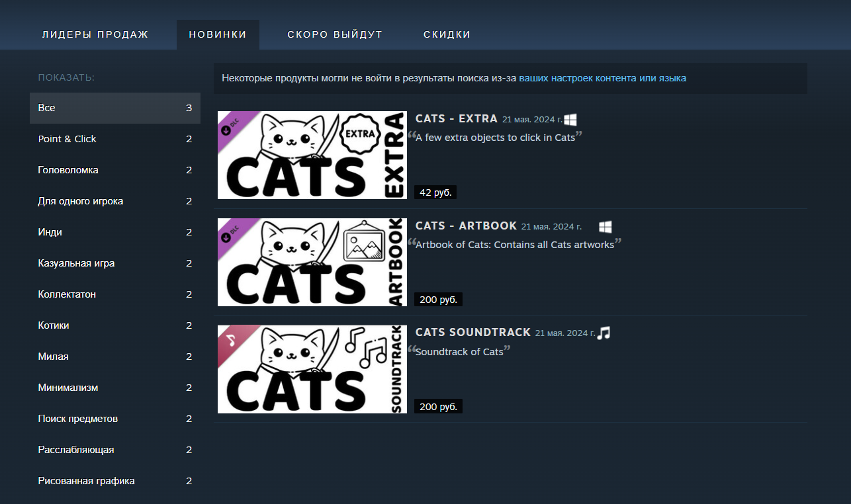Screen dimensions: 851x504
Task: Click the description "Soundtrack of Cats"
Action: (459, 352)
